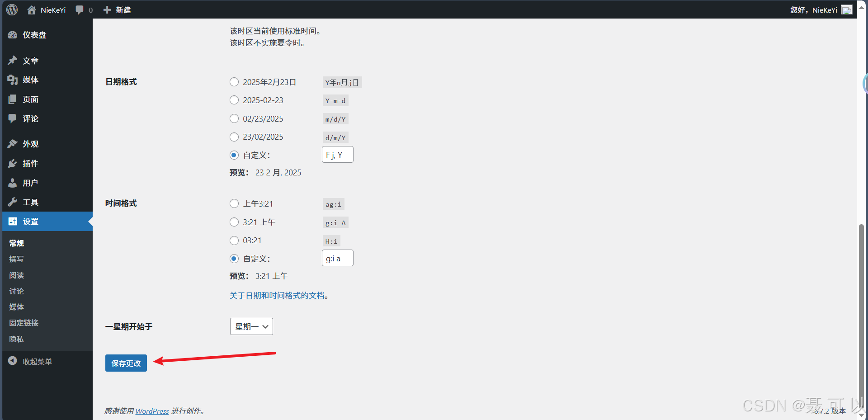Viewport: 868px width, 420px height.
Task: Open 一星期开始于 dropdown showing 星期一
Action: point(251,326)
